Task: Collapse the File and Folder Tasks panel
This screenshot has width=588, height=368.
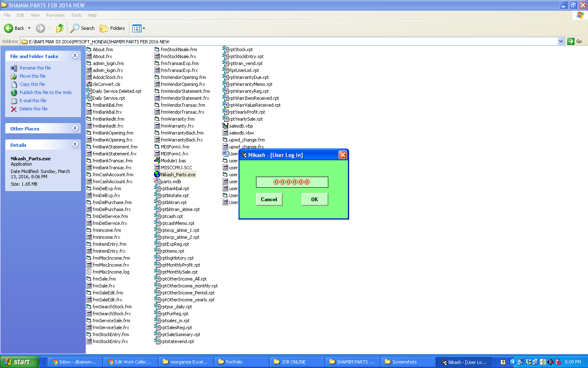Action: (x=75, y=56)
